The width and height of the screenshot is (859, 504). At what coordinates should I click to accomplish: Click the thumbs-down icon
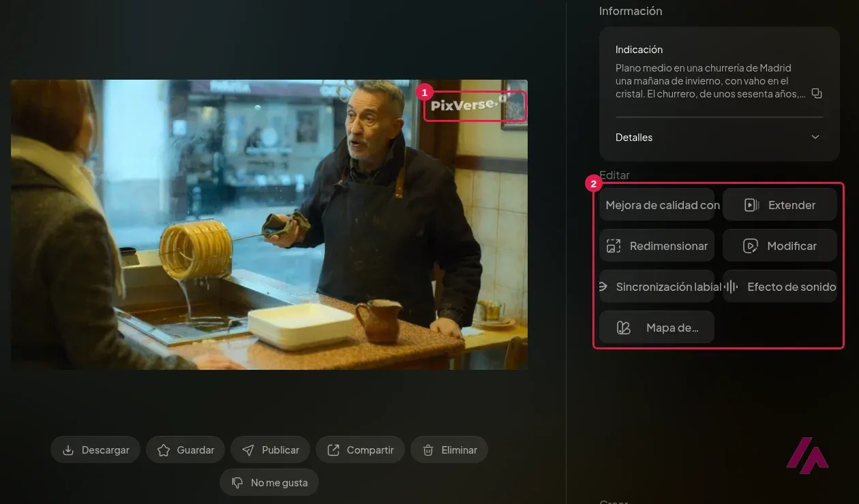tap(237, 482)
